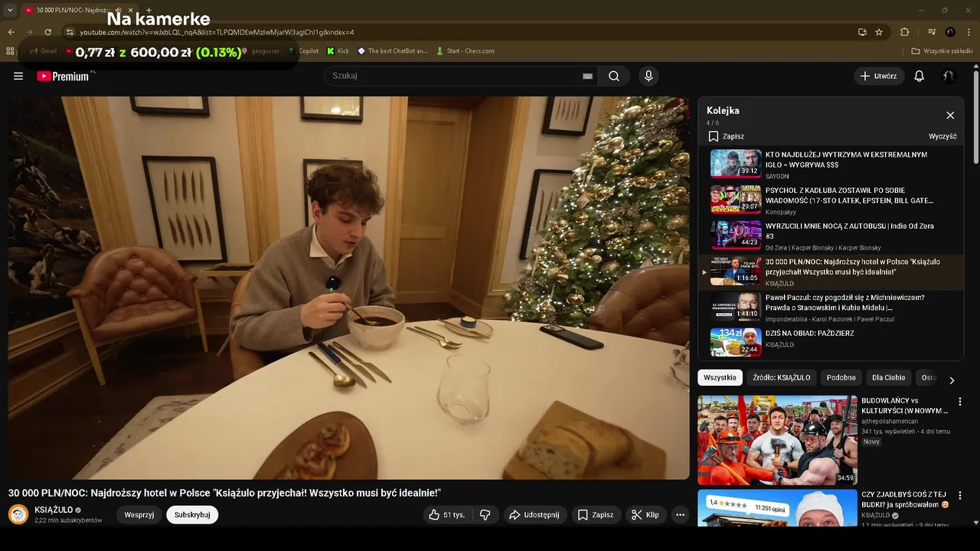
Task: Bookmark this page with star icon
Action: 879,32
